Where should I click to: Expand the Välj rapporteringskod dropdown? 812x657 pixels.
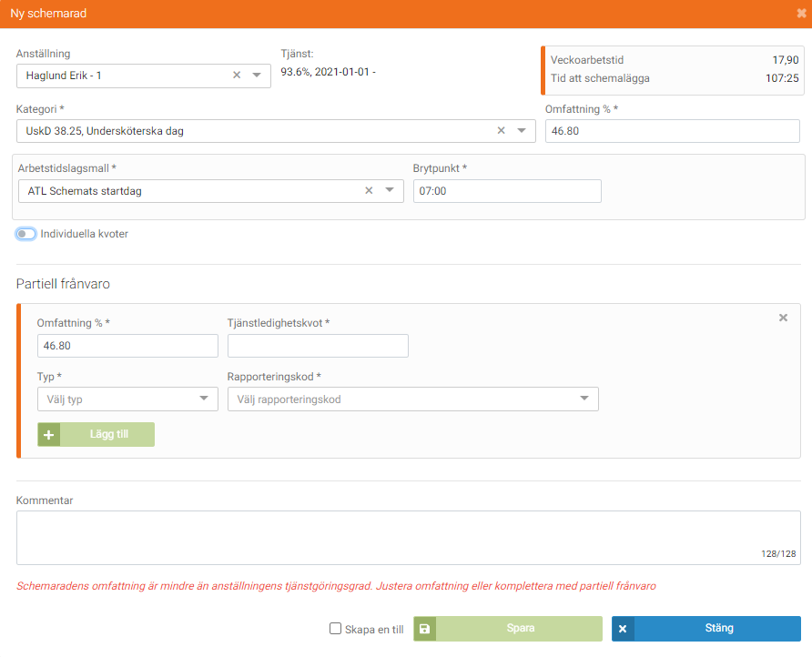[x=584, y=399]
